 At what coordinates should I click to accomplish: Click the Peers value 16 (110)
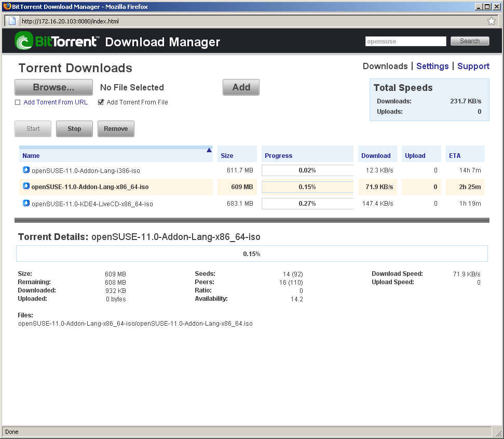point(291,283)
